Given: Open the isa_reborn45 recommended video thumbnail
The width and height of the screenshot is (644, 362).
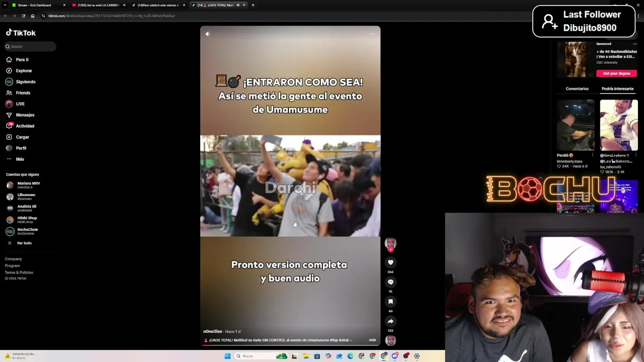Looking at the screenshot, I should (619, 125).
